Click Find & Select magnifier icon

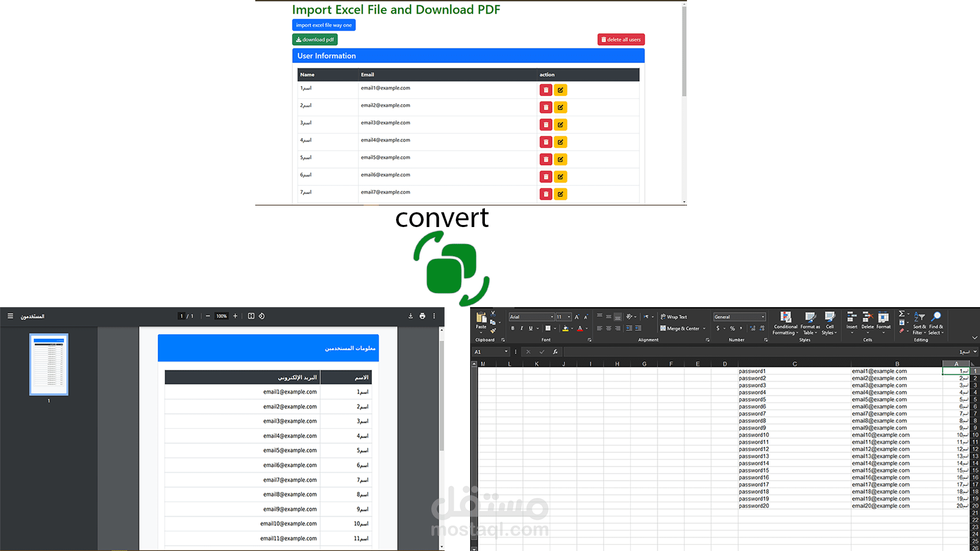tap(936, 317)
